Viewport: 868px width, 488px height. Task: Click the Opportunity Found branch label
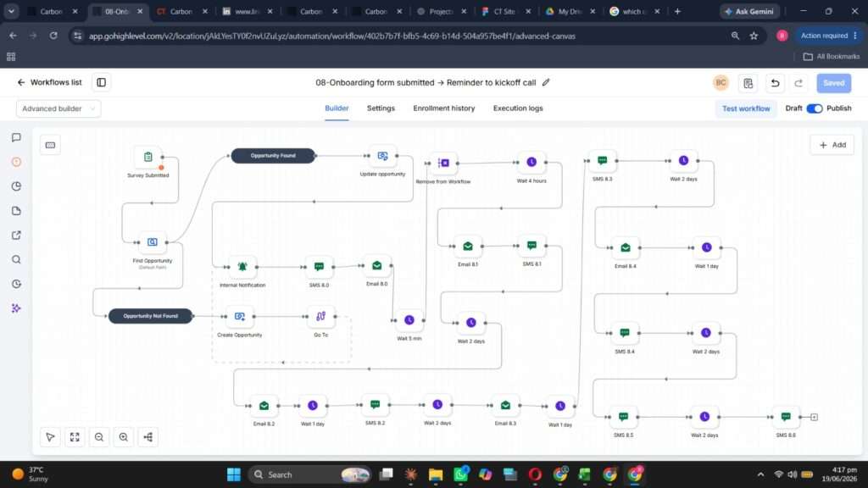click(273, 156)
